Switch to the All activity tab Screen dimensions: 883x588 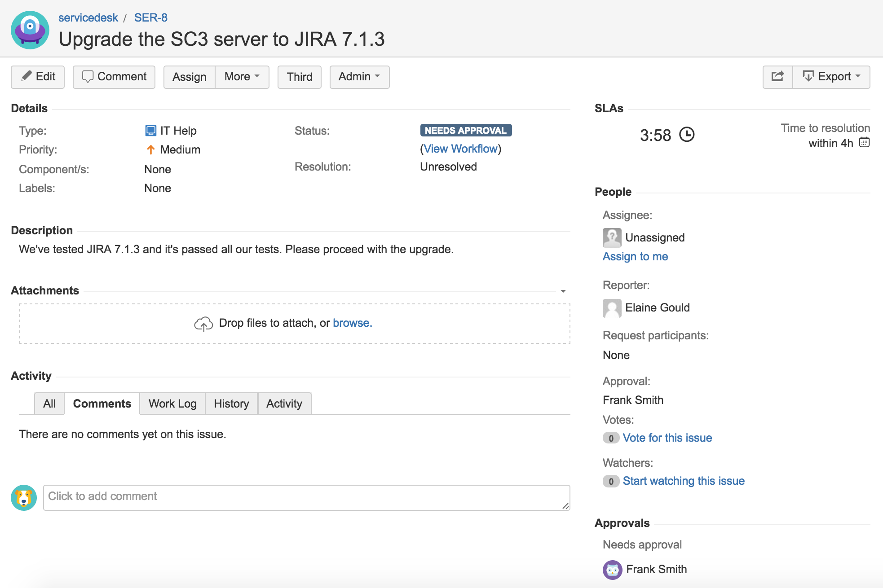(x=49, y=404)
